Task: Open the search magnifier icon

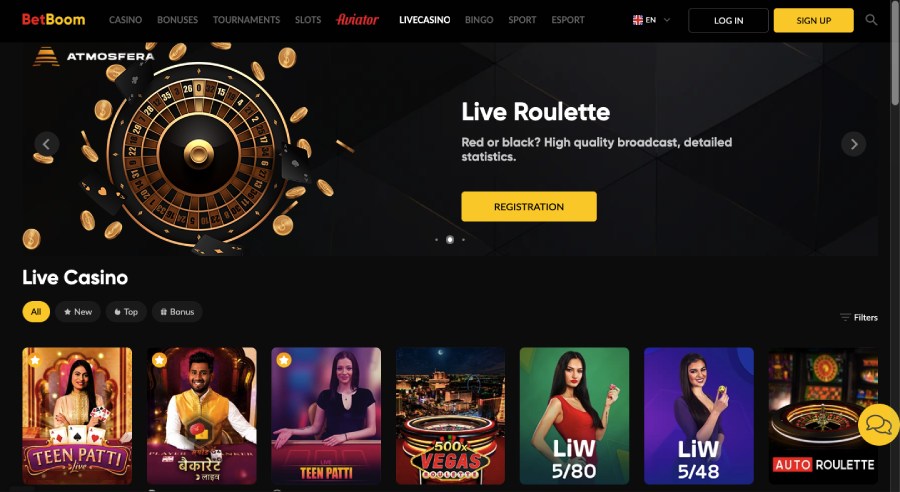Action: click(x=871, y=20)
